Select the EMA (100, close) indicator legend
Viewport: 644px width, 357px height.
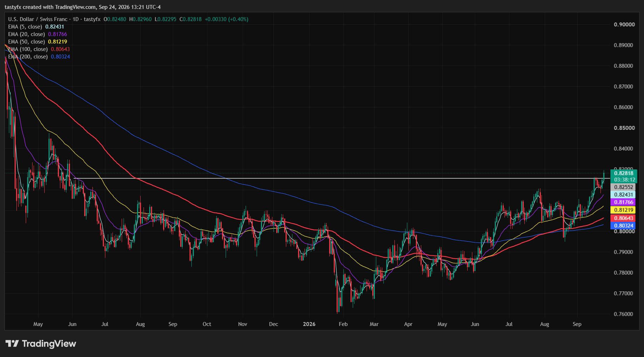(39, 49)
